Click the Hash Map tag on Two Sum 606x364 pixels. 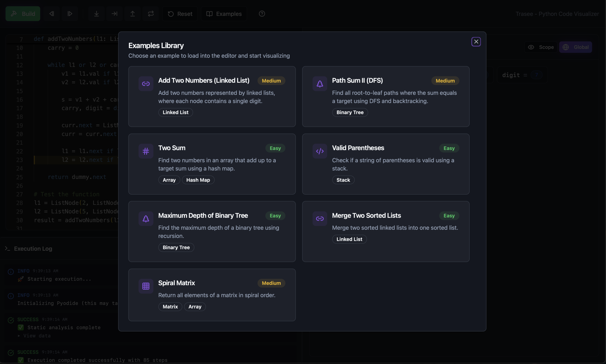pyautogui.click(x=198, y=180)
